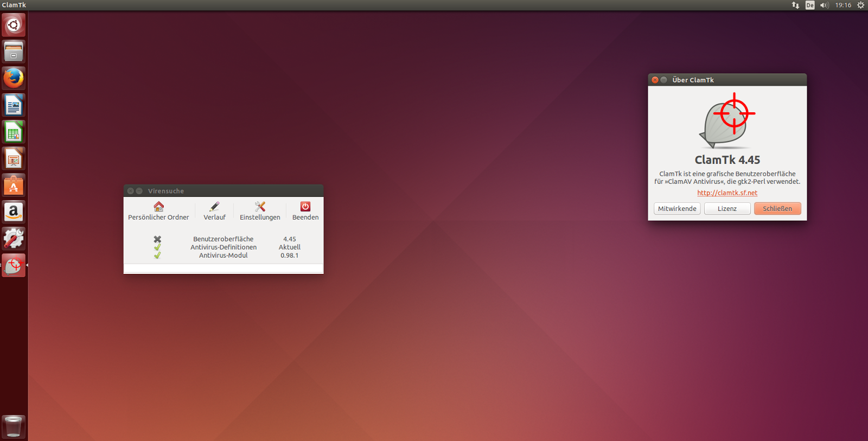868x441 pixels.
Task: Open the Einstellungen tools icon
Action: pyautogui.click(x=260, y=206)
